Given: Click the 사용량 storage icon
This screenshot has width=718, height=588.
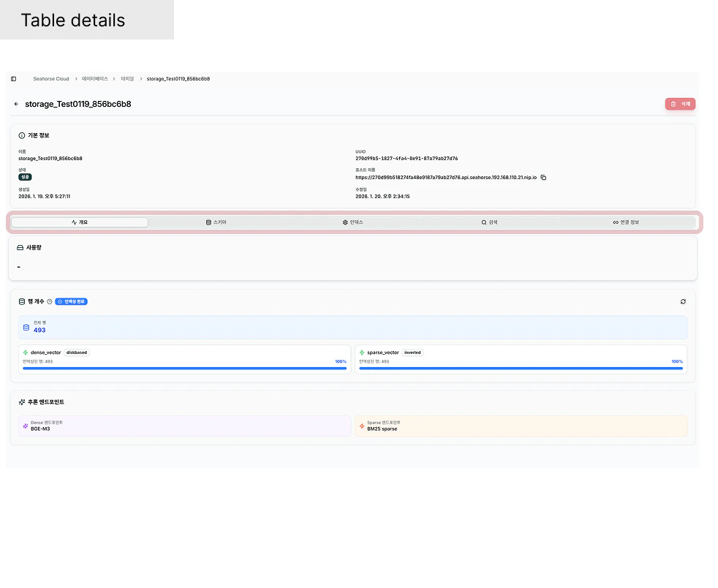Looking at the screenshot, I should tap(20, 247).
